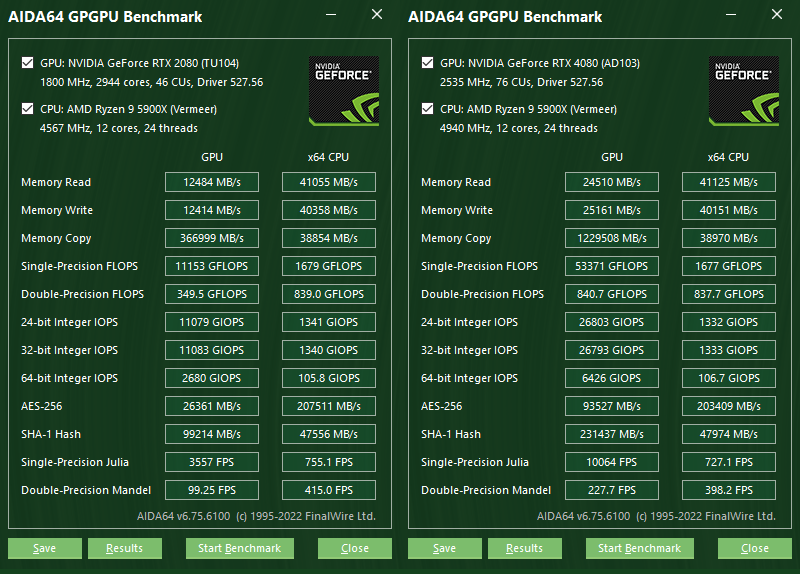Minimize the RTX 2080 benchmark window

tap(331, 15)
